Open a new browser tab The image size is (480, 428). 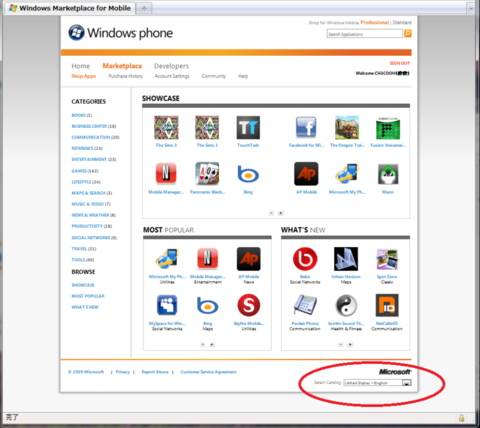tap(144, 8)
